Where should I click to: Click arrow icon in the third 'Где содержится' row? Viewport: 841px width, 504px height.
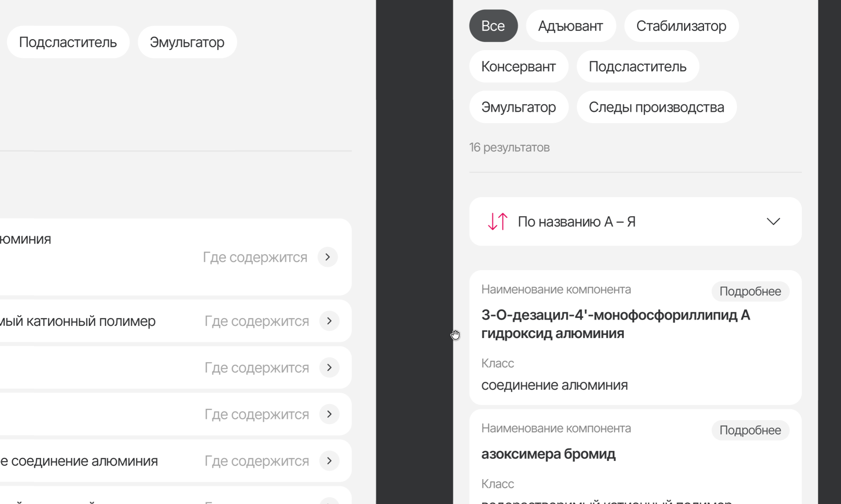pyautogui.click(x=329, y=367)
